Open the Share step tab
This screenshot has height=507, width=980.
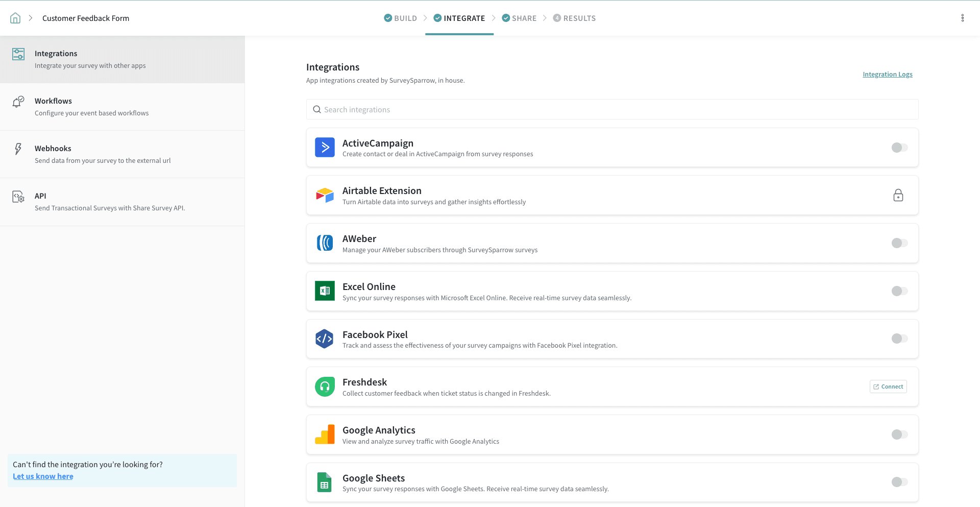tap(519, 18)
